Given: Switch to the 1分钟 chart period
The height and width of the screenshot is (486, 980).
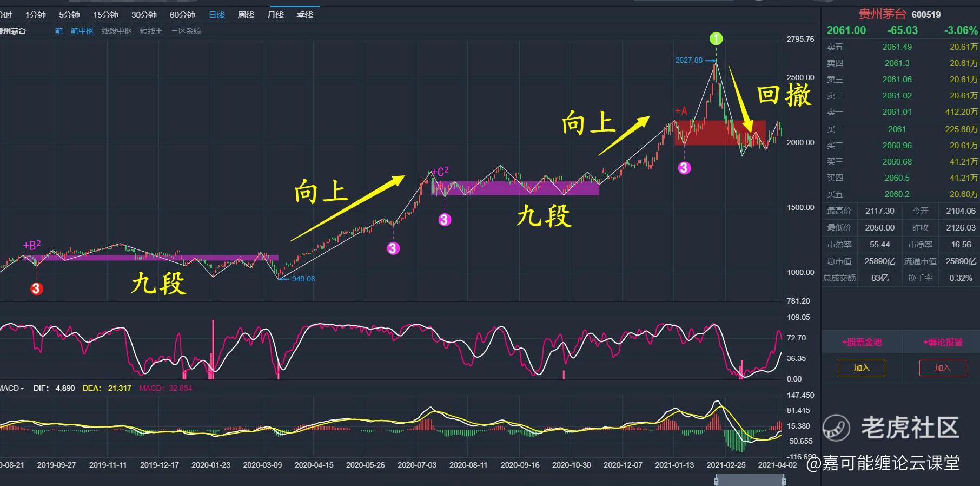Looking at the screenshot, I should 35,15.
